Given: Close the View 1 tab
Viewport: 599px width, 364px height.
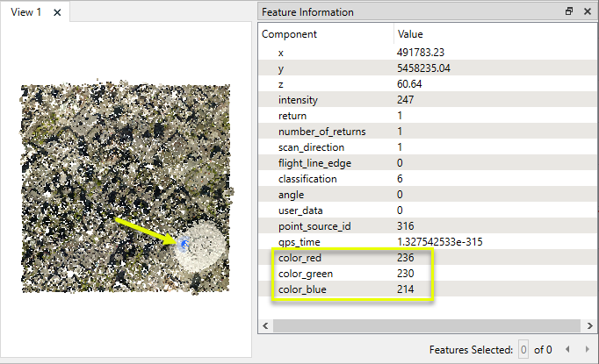Looking at the screenshot, I should [57, 12].
